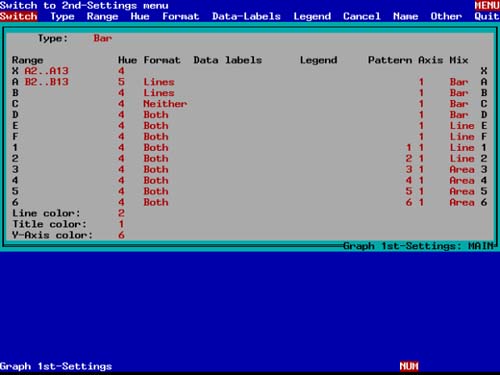
Task: Click the 'Range' column header
Action: [x=28, y=60]
